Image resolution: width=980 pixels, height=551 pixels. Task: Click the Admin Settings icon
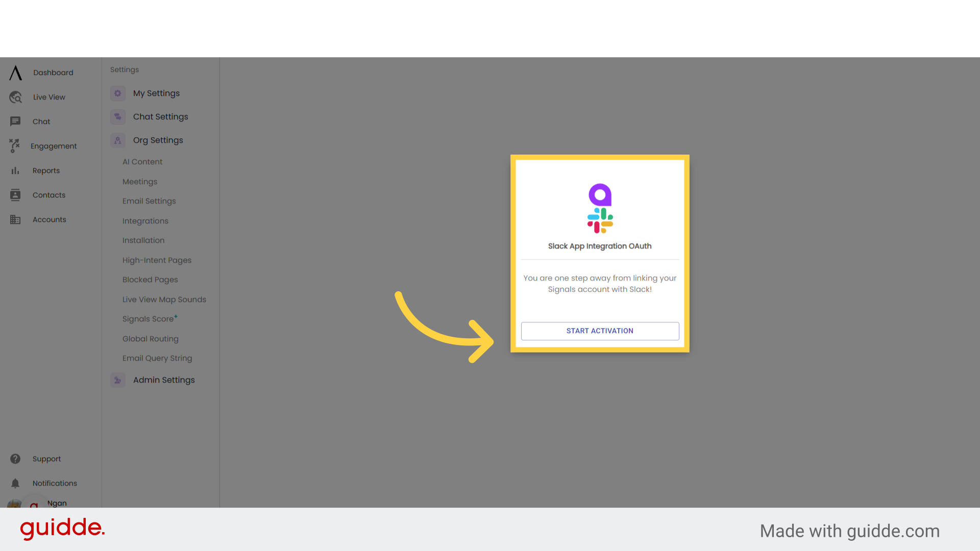click(x=118, y=380)
